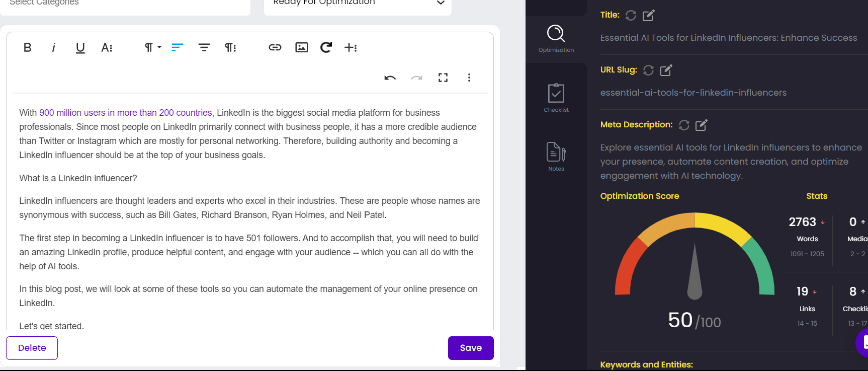Regenerate the Meta Description
This screenshot has height=371, width=868.
(x=684, y=125)
